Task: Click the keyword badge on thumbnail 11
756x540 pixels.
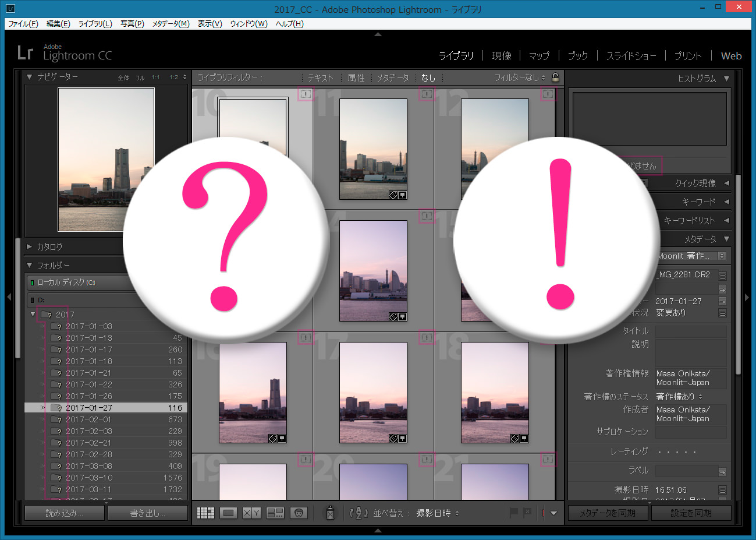Action: pos(393,195)
